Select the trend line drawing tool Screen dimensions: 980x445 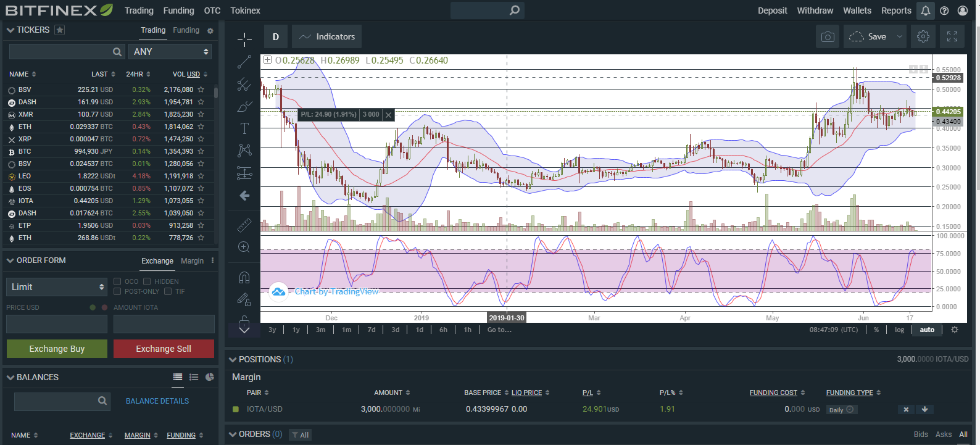[x=244, y=62]
